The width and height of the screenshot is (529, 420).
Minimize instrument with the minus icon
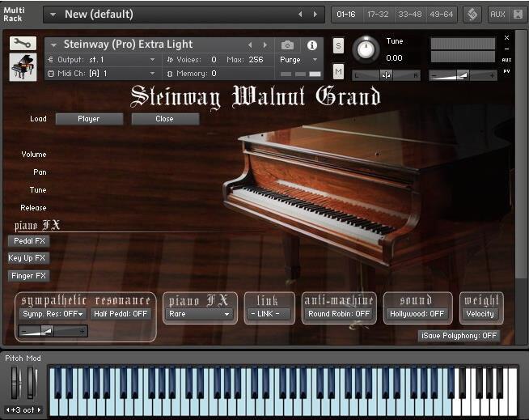[x=506, y=49]
